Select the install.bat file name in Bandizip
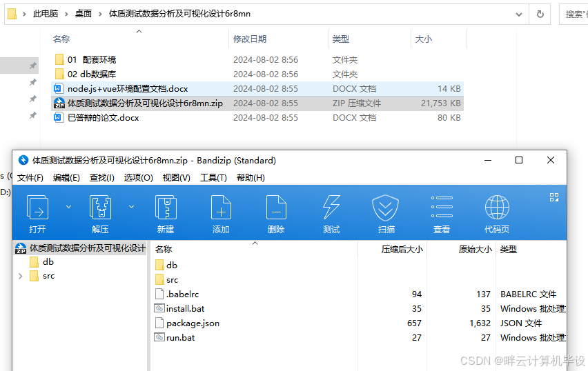The image size is (588, 371). 185,309
